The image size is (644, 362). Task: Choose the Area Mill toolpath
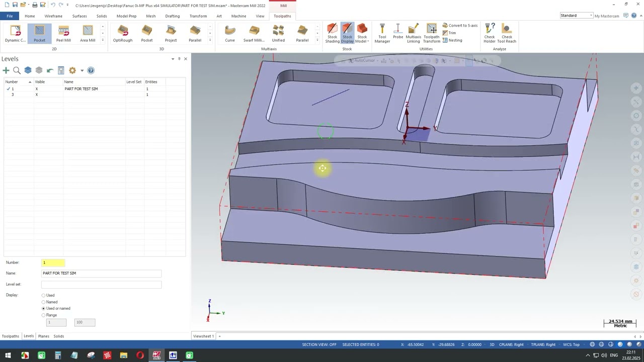tap(88, 33)
